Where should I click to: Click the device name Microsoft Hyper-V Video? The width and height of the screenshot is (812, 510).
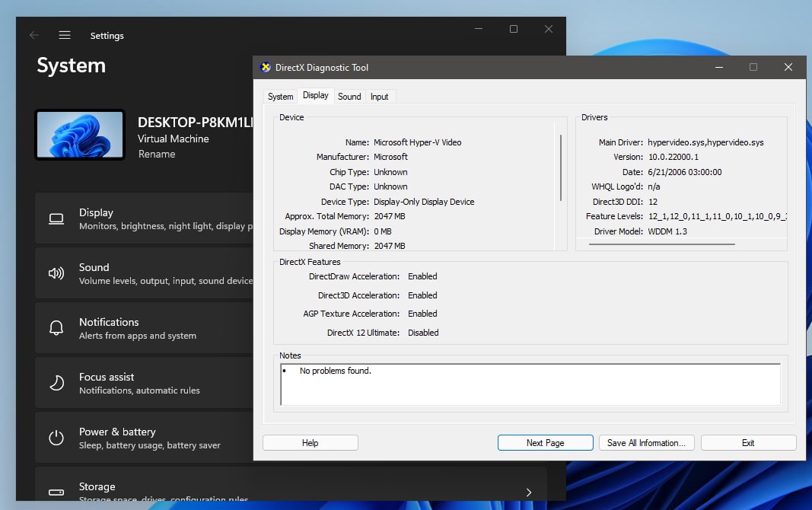tap(417, 142)
